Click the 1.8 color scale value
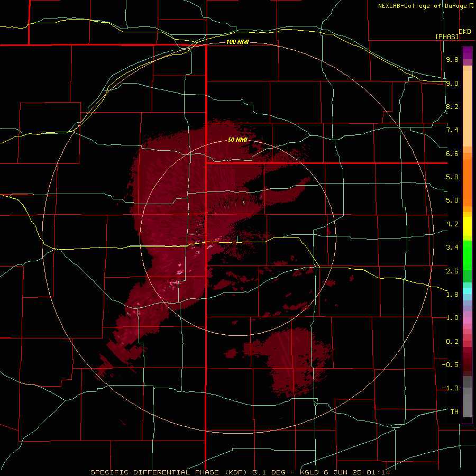The height and width of the screenshot is (476, 476). click(452, 295)
